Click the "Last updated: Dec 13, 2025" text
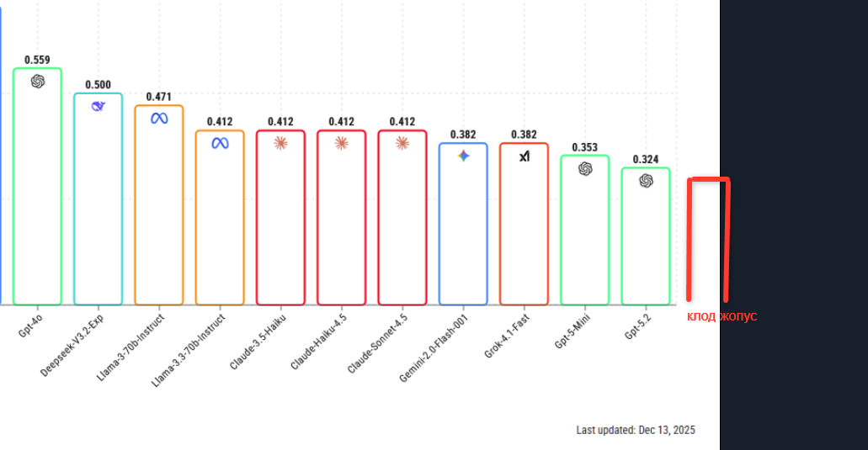The height and width of the screenshot is (450, 868). tap(636, 430)
